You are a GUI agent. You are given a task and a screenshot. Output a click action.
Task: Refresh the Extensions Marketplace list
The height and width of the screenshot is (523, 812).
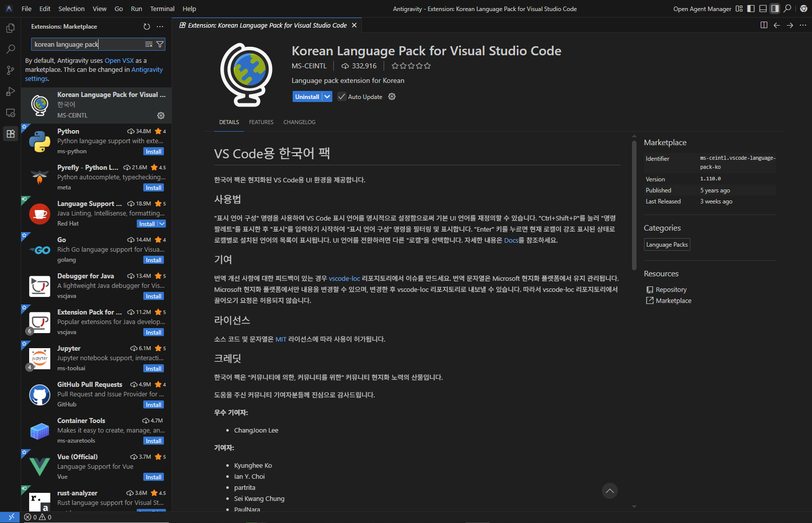click(147, 27)
